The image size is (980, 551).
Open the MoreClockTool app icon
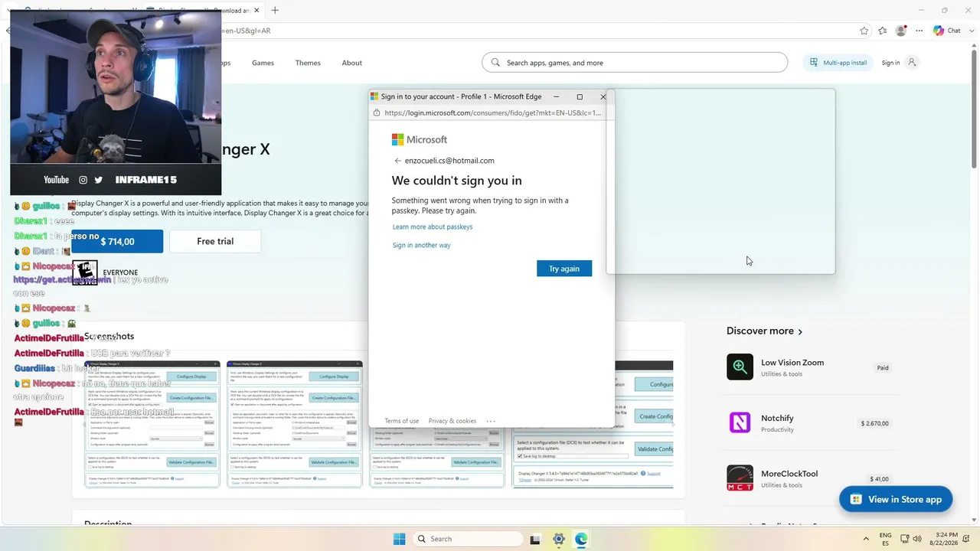pyautogui.click(x=740, y=478)
